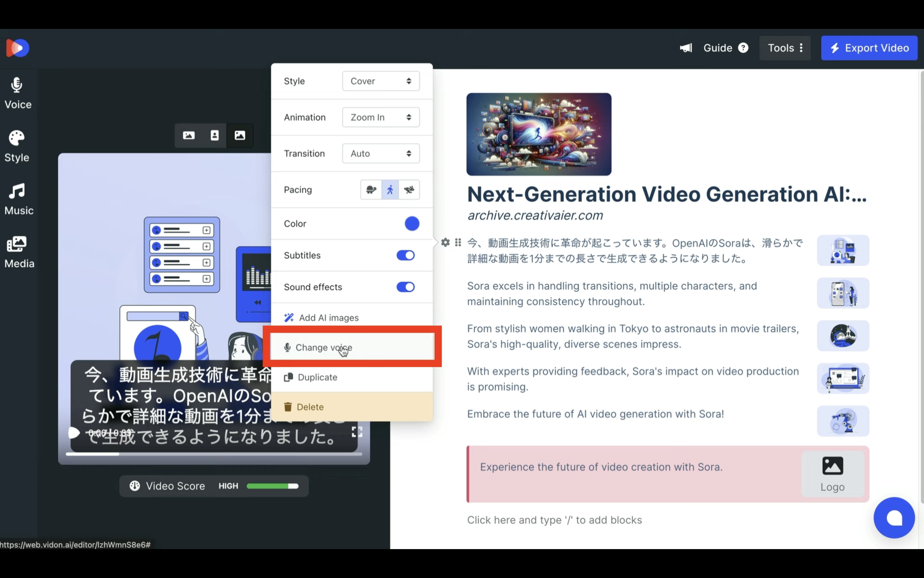Select the 'Embrace the future' paragraph
The height and width of the screenshot is (578, 924).
(x=595, y=414)
